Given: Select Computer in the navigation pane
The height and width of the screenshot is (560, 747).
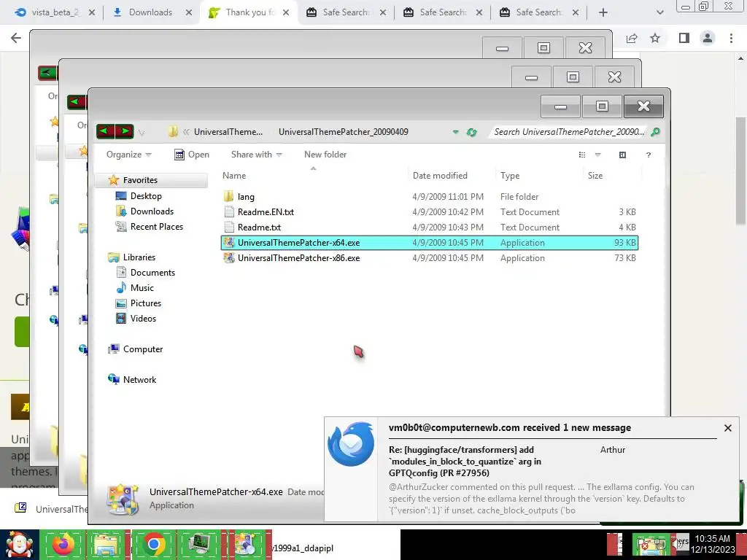Looking at the screenshot, I should click(x=143, y=349).
